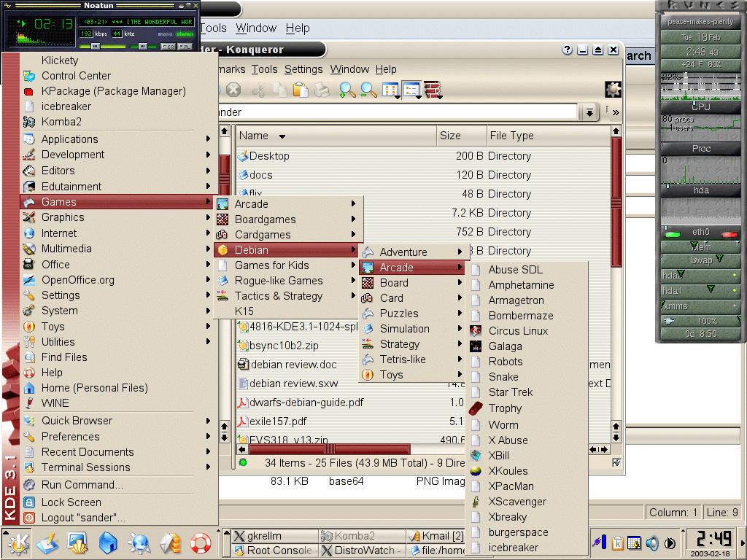
Task: Click the desktop pencil icon on the panel
Action: pos(47,544)
